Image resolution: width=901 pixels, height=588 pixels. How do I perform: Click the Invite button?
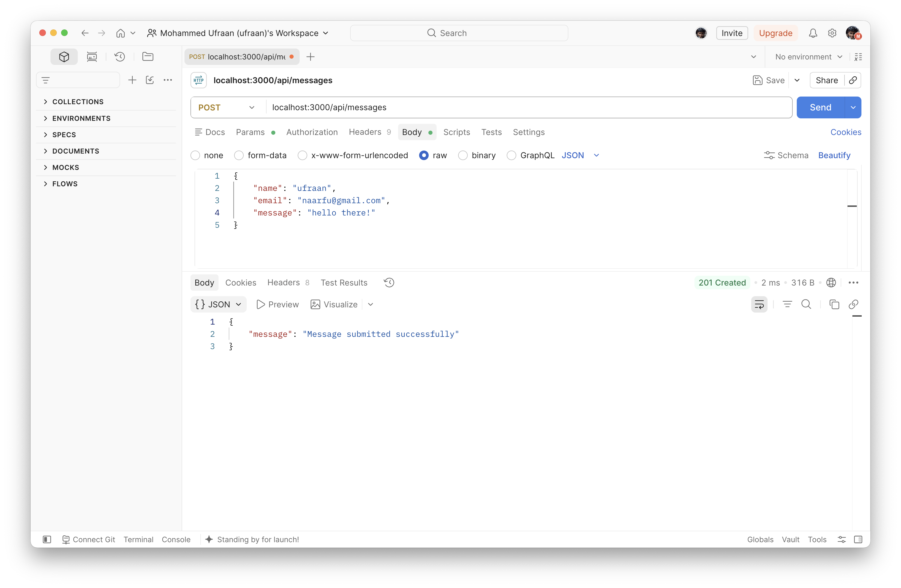coord(732,33)
